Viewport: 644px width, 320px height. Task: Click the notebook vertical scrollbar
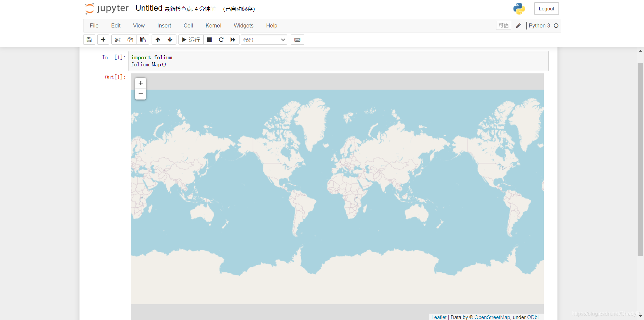tap(640, 159)
